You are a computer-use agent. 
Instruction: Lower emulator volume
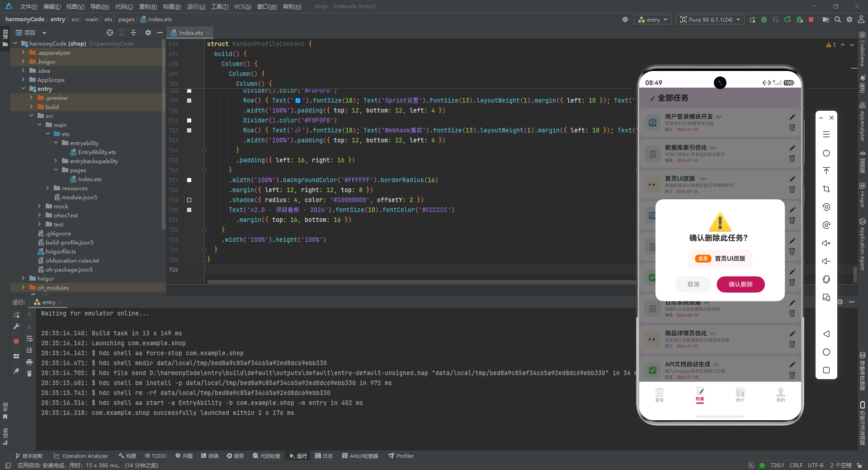(x=826, y=261)
